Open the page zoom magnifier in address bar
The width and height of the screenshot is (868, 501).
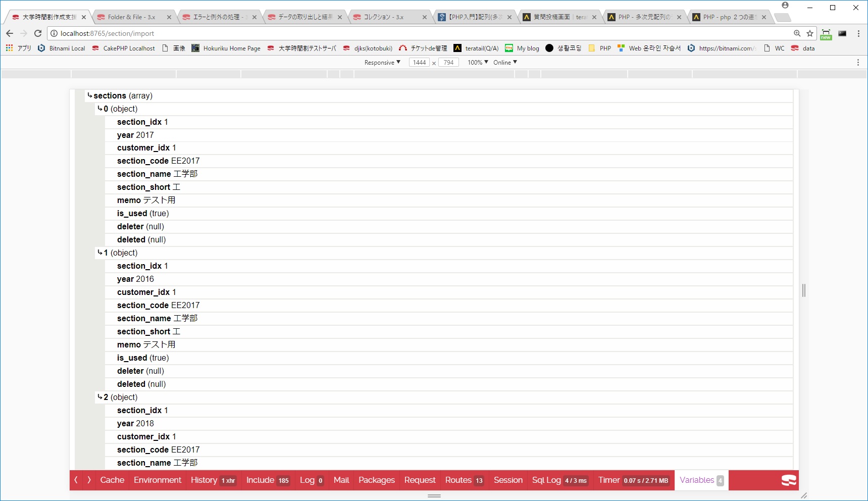[x=797, y=33]
